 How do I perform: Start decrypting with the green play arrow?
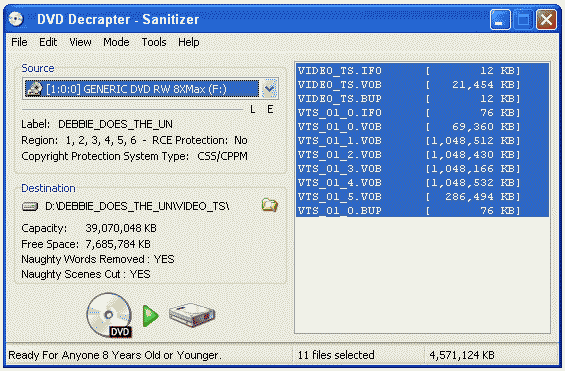(150, 316)
